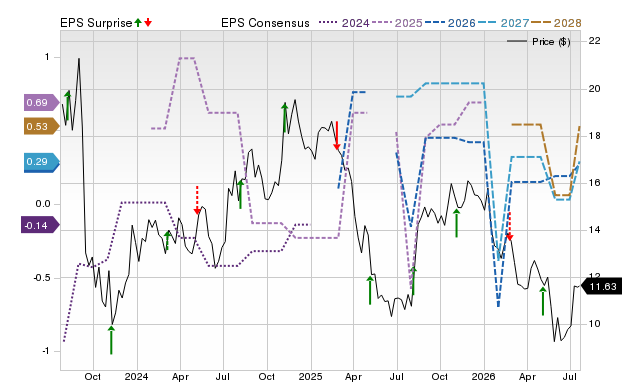Click the green arrow at the lowest 2023 price point
The image size is (640, 382).
111,340
